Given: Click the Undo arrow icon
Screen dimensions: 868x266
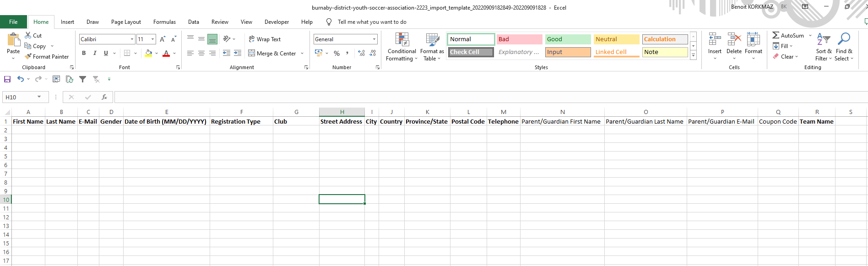Looking at the screenshot, I should (x=20, y=79).
